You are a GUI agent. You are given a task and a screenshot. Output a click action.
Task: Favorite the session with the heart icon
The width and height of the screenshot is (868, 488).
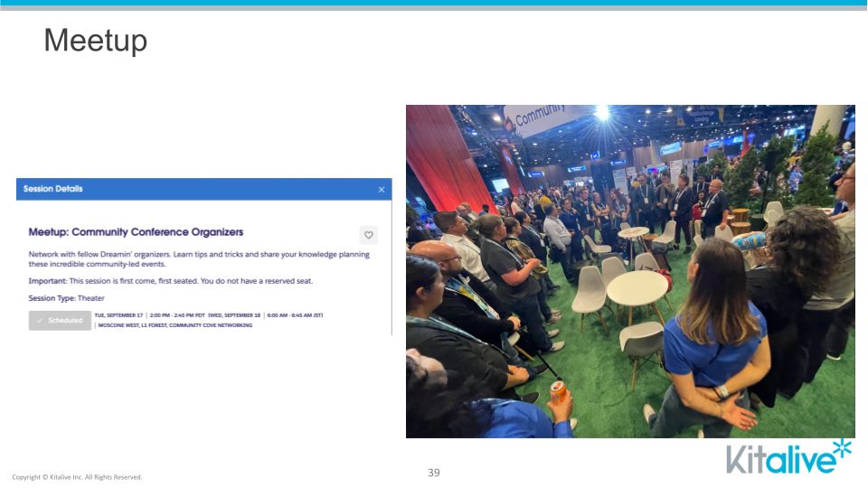coord(369,235)
